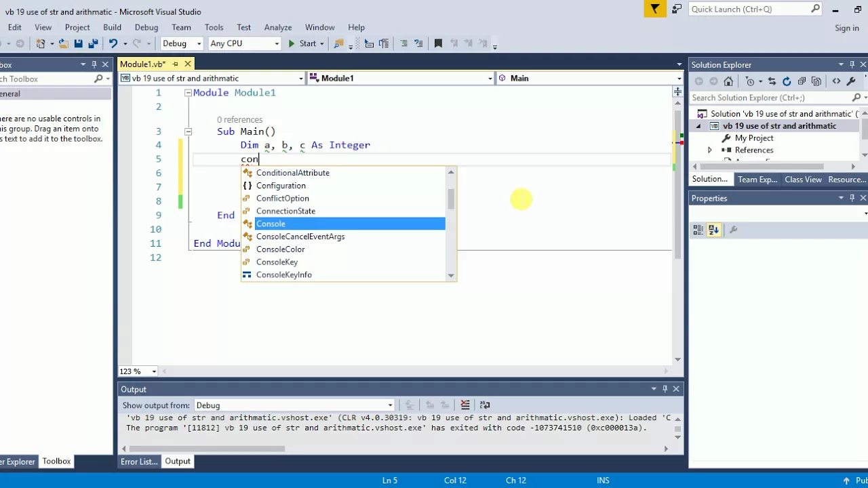
Task: Switch to the Class View tab
Action: pyautogui.click(x=803, y=180)
